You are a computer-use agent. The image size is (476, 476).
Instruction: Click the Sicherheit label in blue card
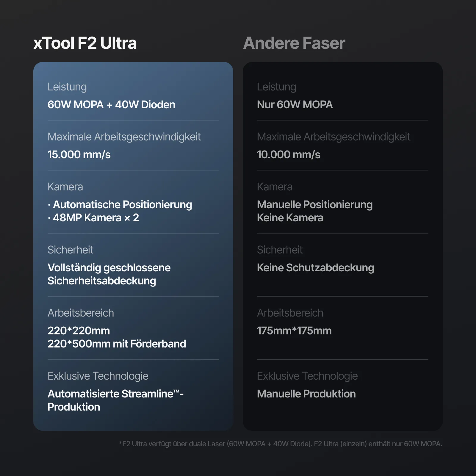coord(71,250)
